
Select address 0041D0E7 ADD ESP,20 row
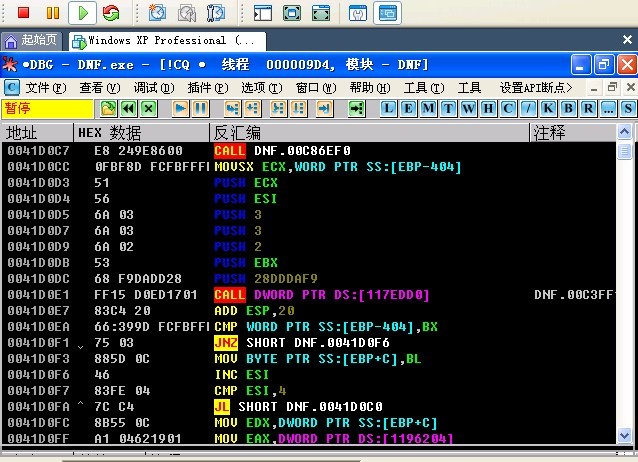tap(308, 311)
